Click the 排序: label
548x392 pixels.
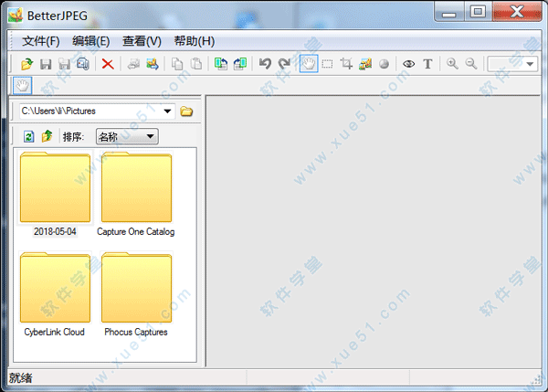click(x=73, y=137)
